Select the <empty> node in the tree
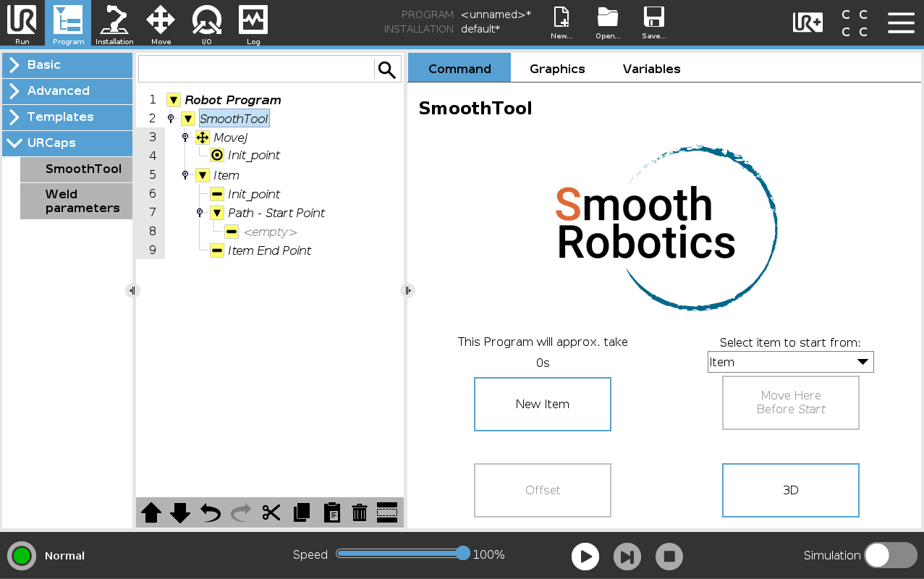924x579 pixels. coord(270,232)
